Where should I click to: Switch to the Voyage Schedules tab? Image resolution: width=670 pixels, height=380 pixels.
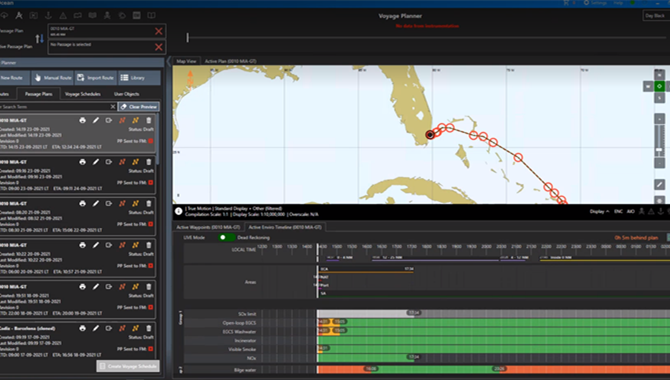pos(82,94)
